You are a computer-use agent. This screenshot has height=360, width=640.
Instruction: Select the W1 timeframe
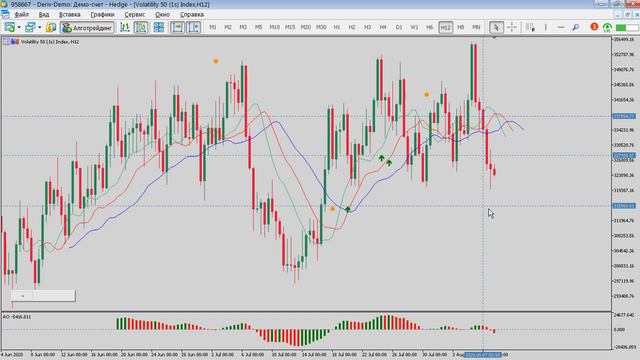(414, 27)
